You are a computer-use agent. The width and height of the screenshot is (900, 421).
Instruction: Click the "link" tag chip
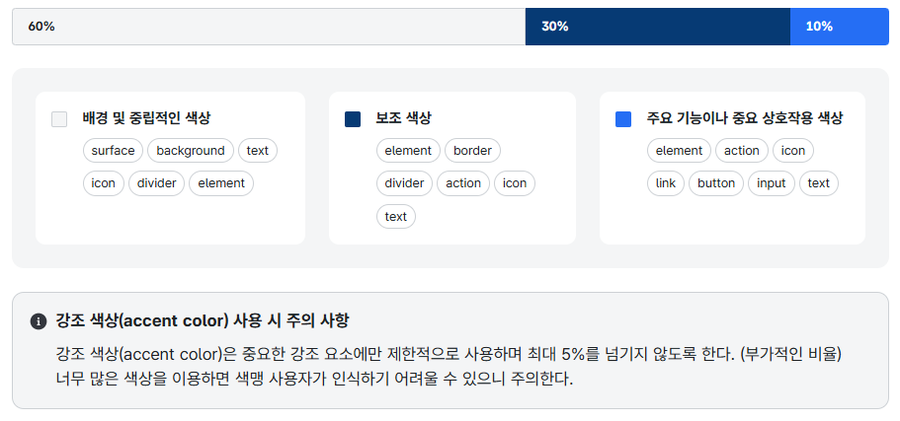666,183
